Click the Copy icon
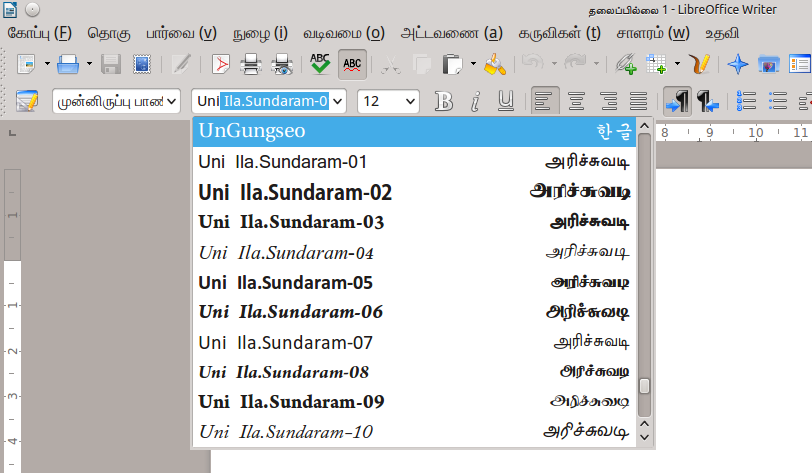Screen dimensions: 812x473 click(x=422, y=64)
